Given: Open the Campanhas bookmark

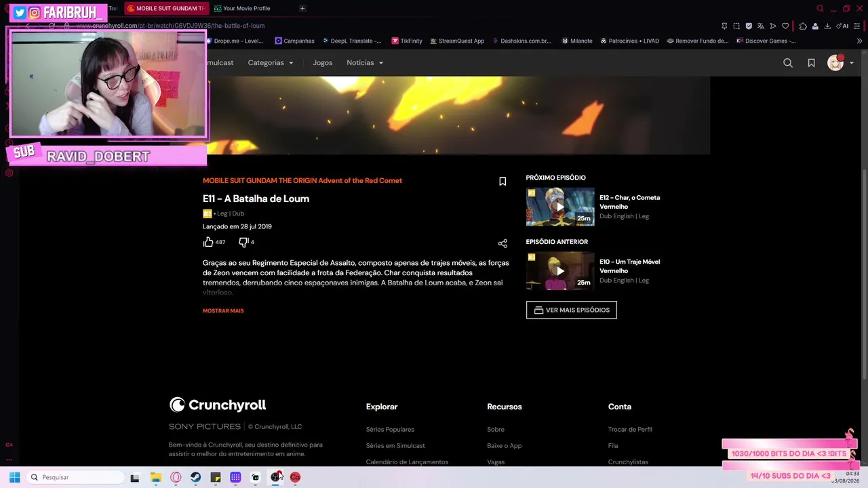Looking at the screenshot, I should [294, 41].
